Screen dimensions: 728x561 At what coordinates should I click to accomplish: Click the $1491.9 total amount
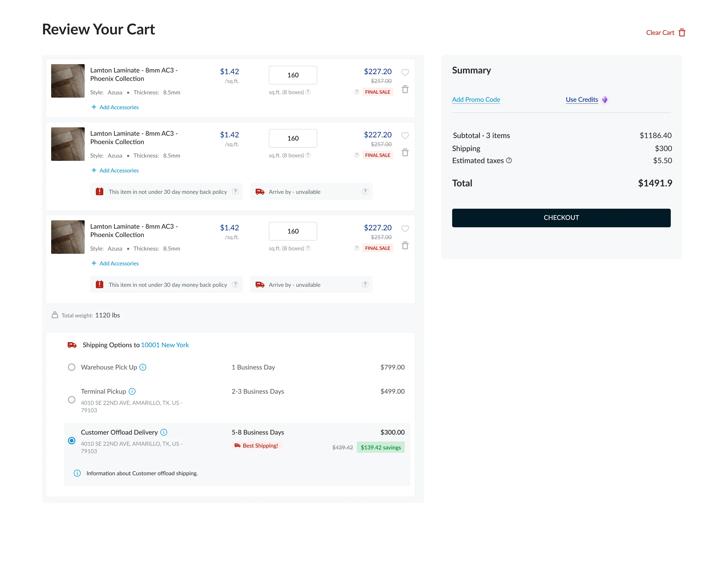pos(655,183)
